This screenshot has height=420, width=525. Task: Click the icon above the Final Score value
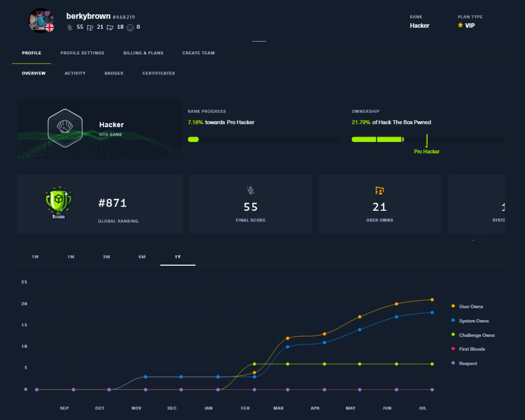coord(250,190)
